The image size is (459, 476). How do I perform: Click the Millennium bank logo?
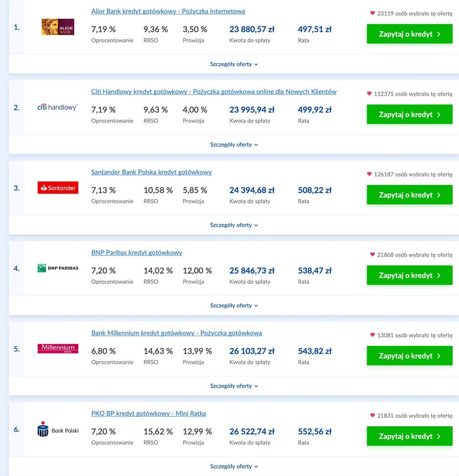click(x=58, y=349)
